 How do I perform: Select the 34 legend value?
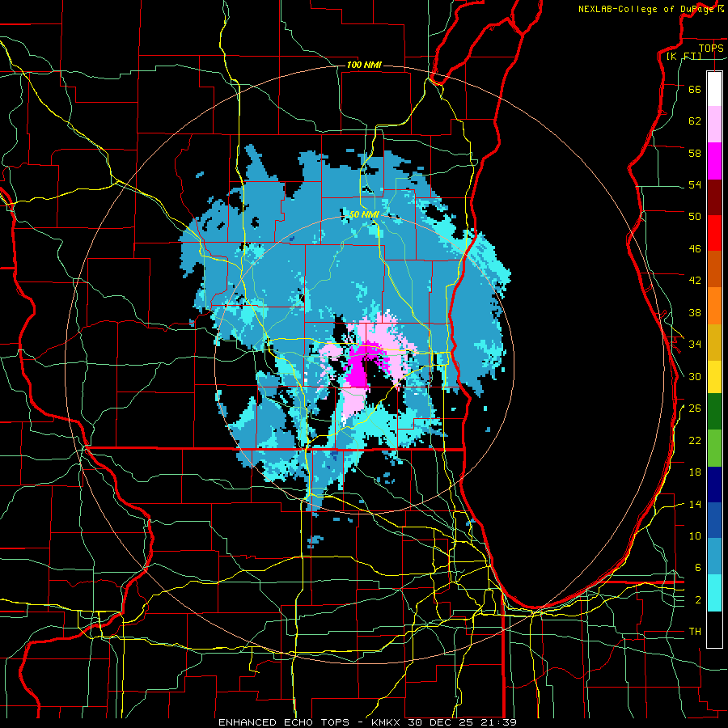pyautogui.click(x=695, y=345)
